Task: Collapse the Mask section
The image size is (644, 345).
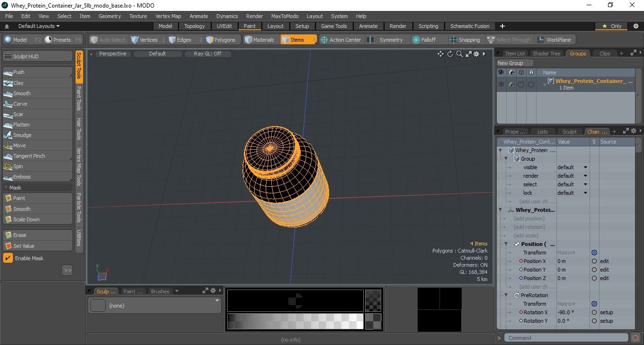Action: 6,188
